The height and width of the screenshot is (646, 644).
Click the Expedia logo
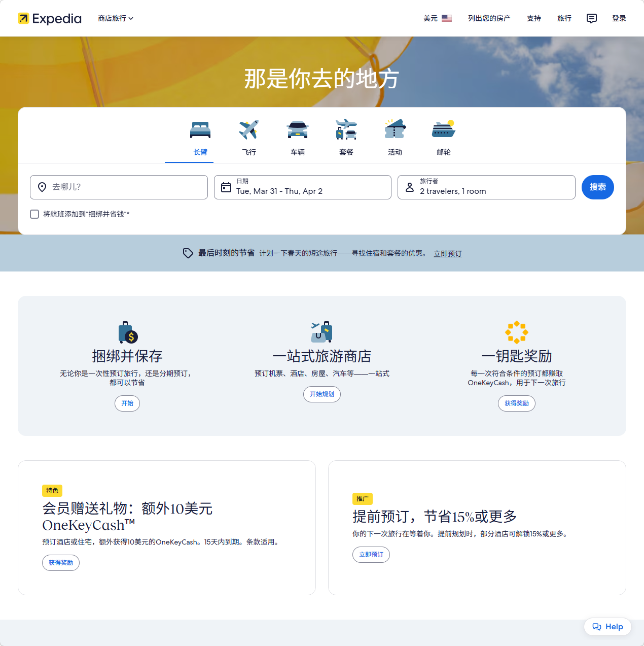point(50,18)
